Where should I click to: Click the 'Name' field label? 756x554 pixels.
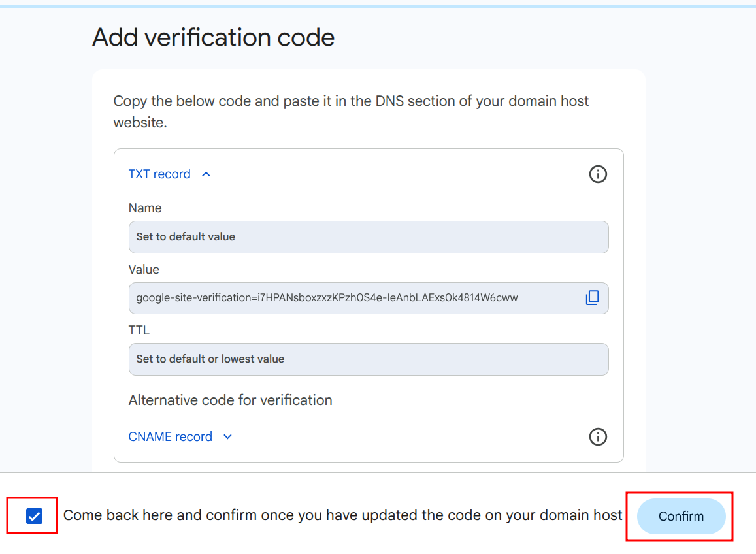(x=145, y=208)
